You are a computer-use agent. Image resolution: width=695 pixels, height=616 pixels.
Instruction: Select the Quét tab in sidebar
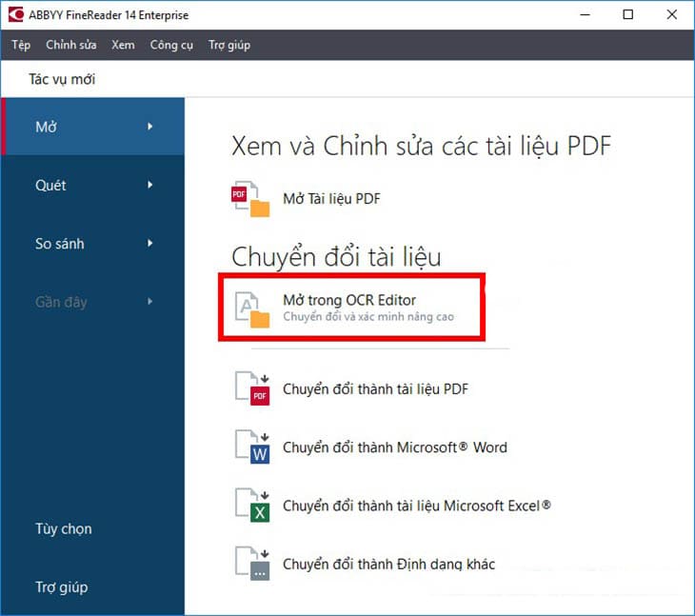click(92, 185)
